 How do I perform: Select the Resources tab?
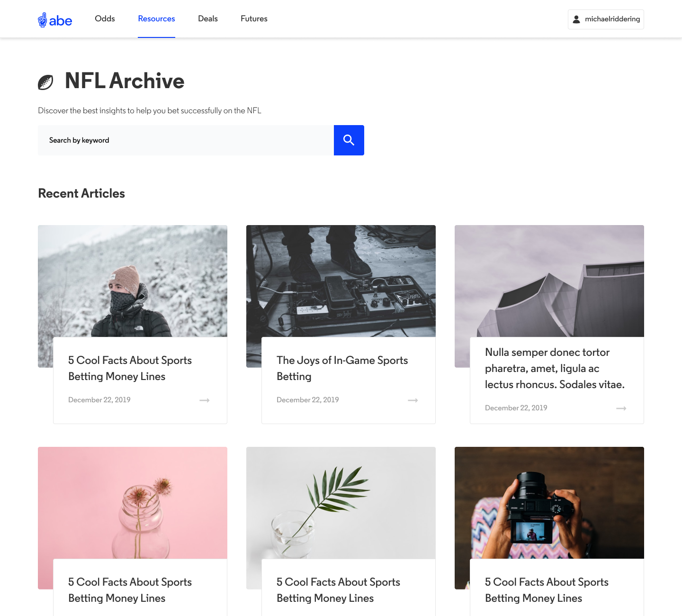[x=156, y=19]
